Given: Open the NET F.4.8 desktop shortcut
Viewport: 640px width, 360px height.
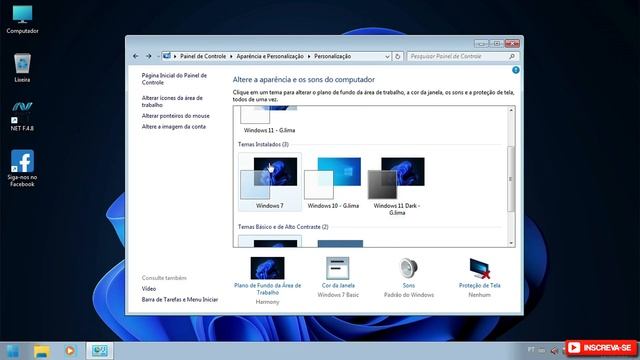Looking at the screenshot, I should coord(22,116).
